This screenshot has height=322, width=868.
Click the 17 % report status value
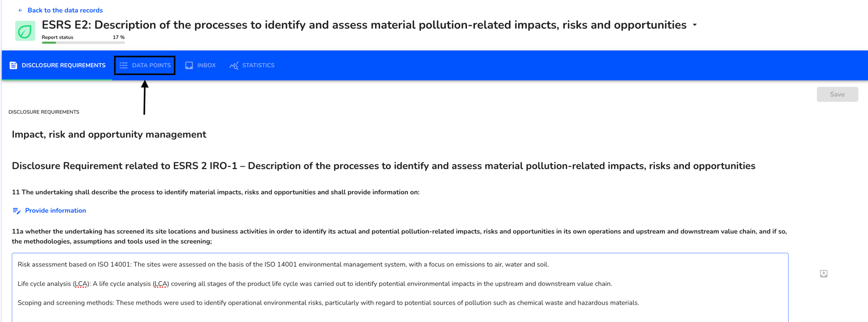(119, 37)
